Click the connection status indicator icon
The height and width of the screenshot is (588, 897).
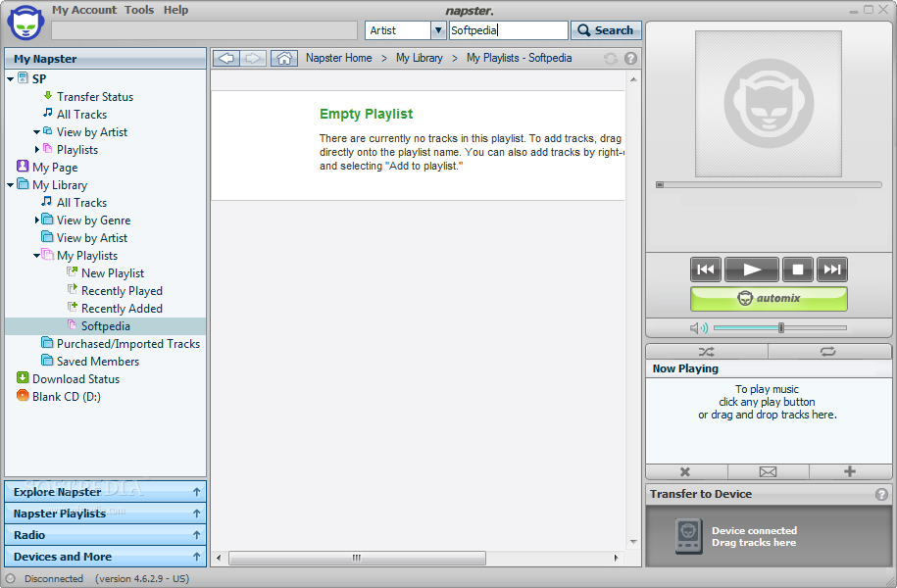pos(11,578)
